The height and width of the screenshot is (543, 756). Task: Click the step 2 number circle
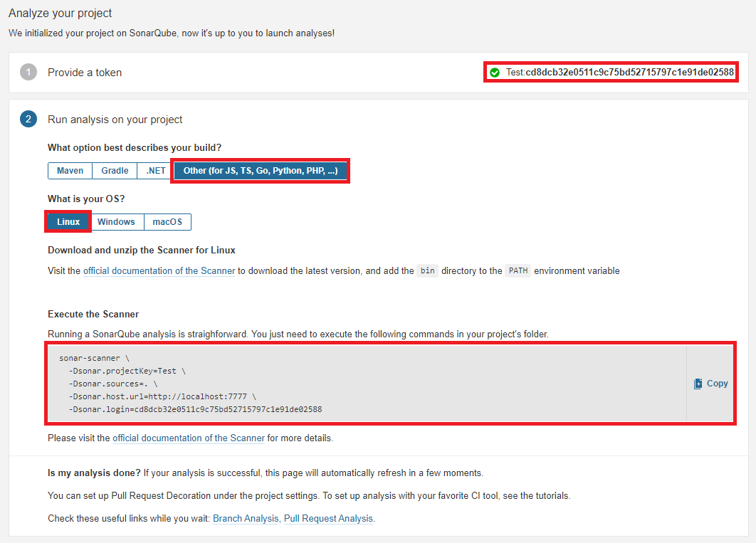tap(28, 120)
